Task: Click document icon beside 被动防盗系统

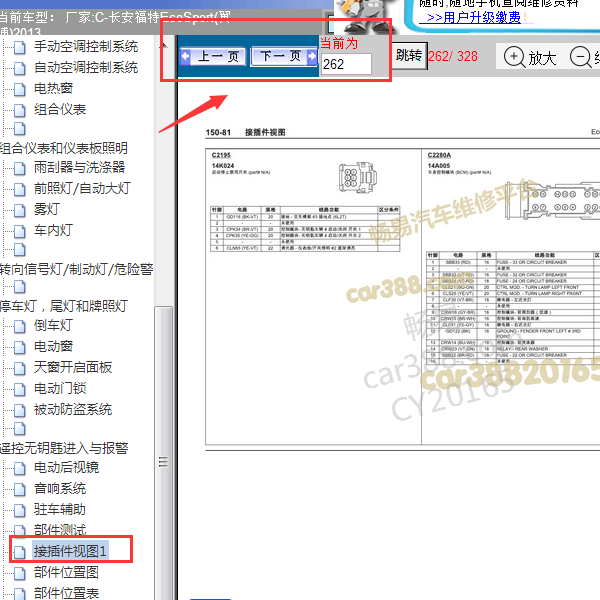Action: click(x=20, y=411)
